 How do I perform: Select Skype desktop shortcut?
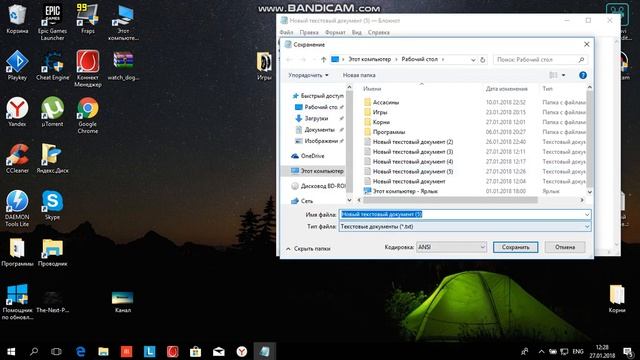pos(52,205)
